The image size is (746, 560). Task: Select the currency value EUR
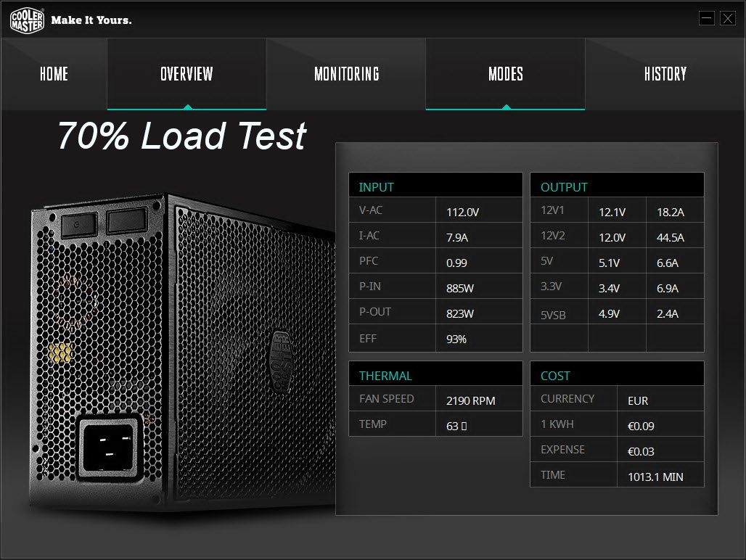(x=638, y=400)
